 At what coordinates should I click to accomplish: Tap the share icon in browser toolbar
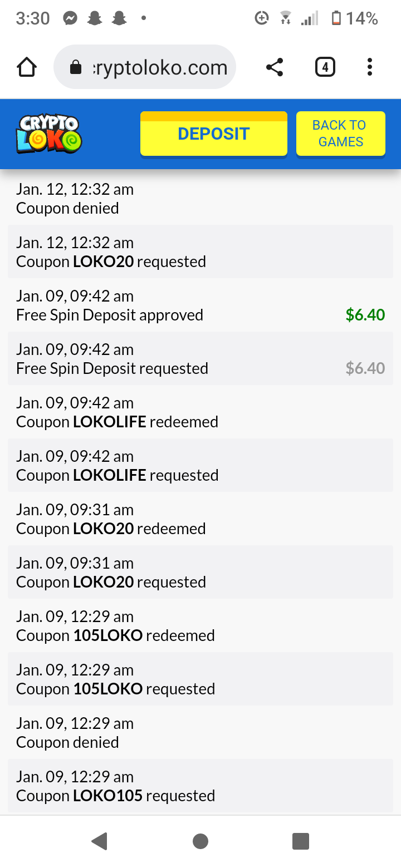pos(274,68)
